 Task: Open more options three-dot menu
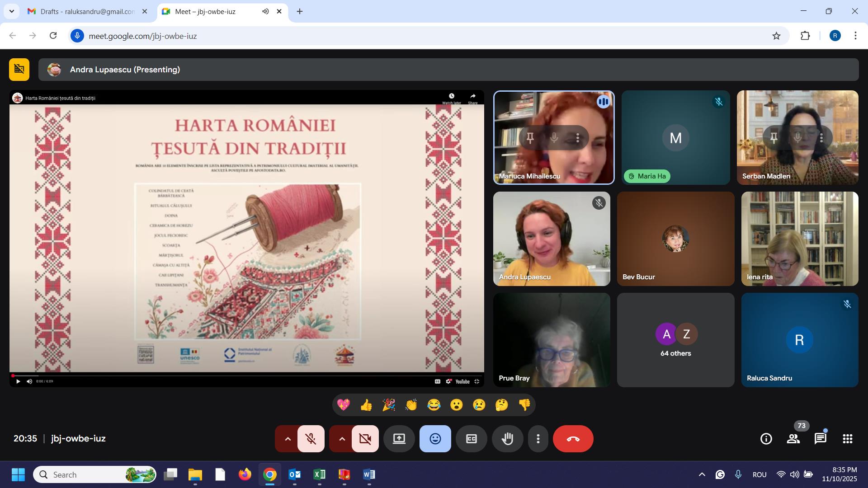538,439
